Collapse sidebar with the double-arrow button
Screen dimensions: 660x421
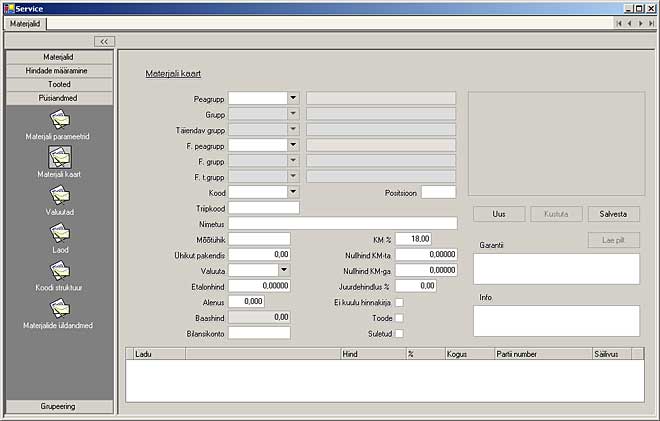coord(104,41)
